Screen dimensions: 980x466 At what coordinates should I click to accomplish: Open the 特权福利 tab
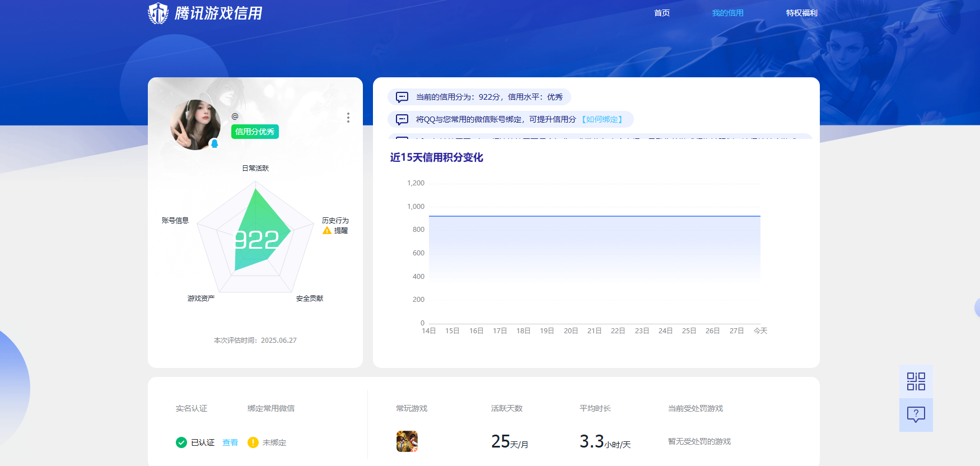pyautogui.click(x=801, y=13)
